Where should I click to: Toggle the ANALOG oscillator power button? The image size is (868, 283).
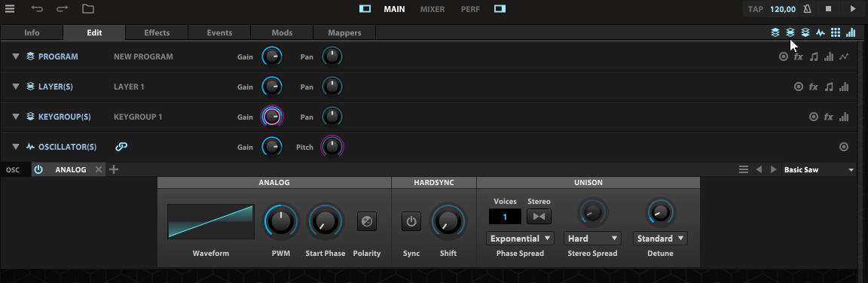[38, 169]
